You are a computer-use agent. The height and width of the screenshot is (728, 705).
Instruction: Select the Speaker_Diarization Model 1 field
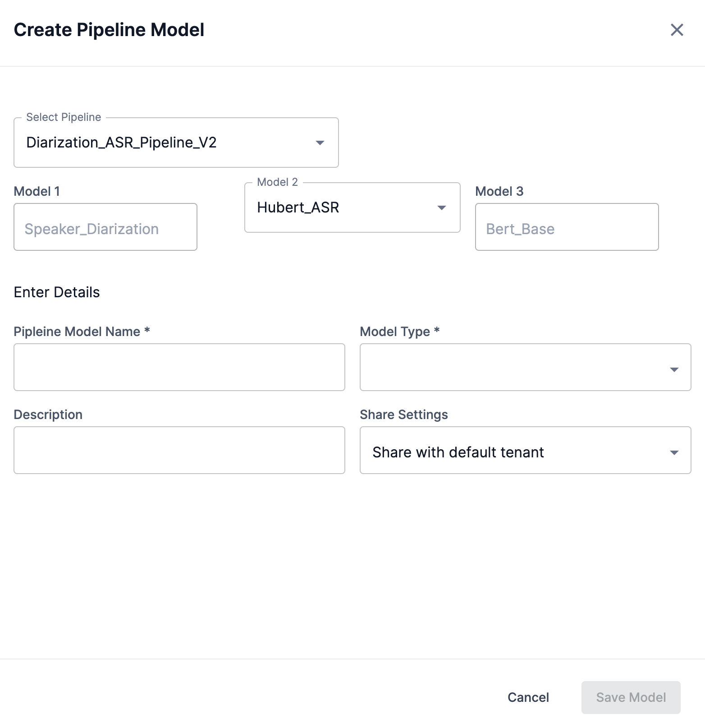(105, 227)
